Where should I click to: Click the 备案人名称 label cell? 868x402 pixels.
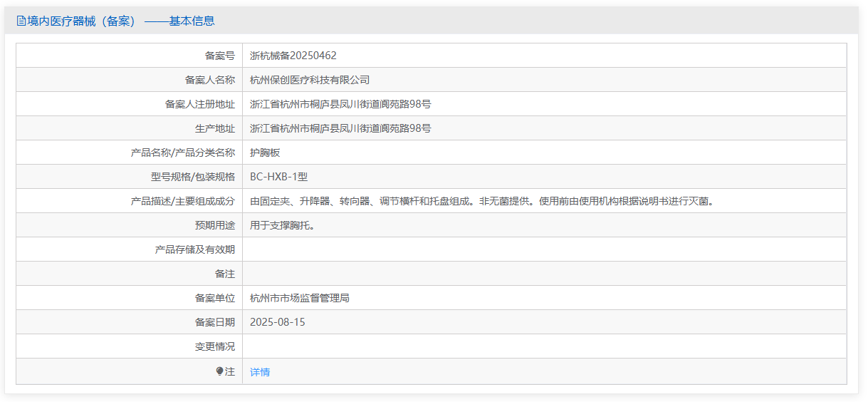pos(130,80)
